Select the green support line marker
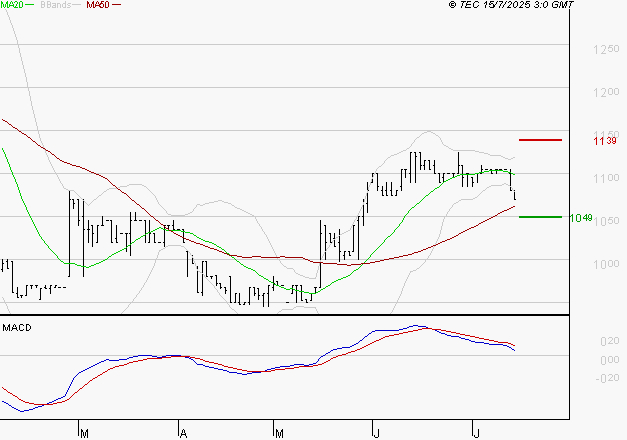Screen dimensions: 627x440 [x=540, y=216]
